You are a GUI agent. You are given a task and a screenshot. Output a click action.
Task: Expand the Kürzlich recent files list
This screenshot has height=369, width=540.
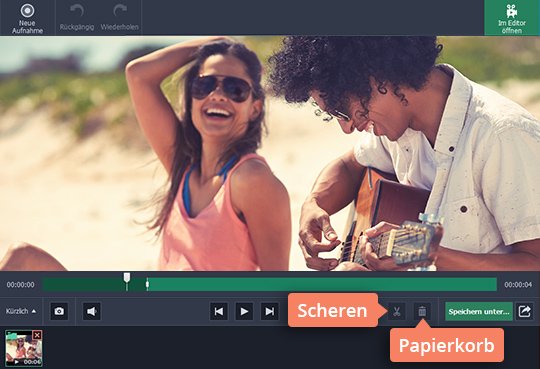click(21, 311)
